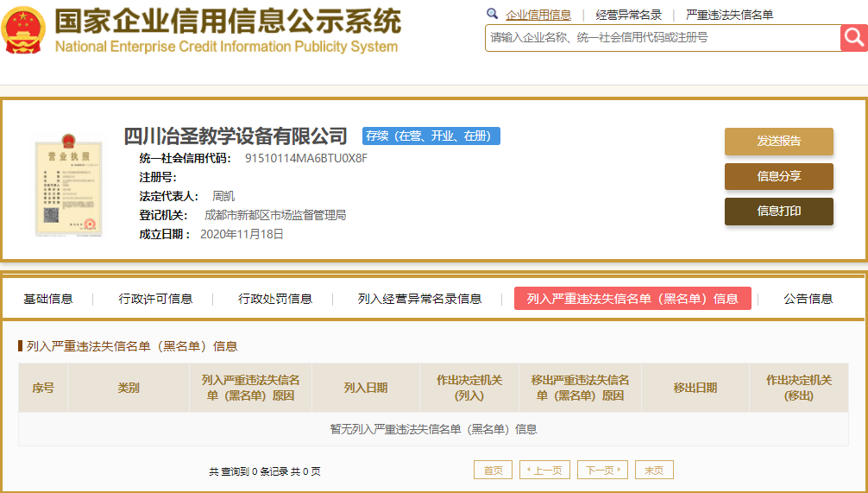Click the site title 国家企业信用信息公示系统
This screenshot has width=868, height=493.
tap(228, 21)
